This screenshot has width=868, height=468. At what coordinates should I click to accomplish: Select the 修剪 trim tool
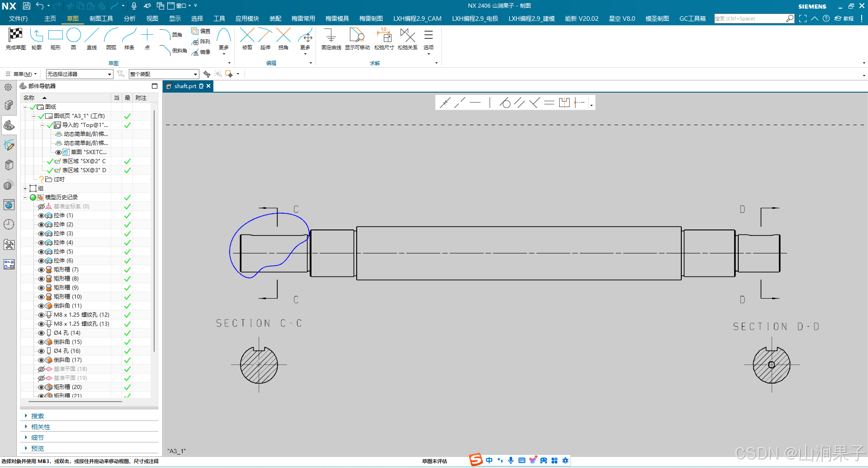[x=247, y=39]
